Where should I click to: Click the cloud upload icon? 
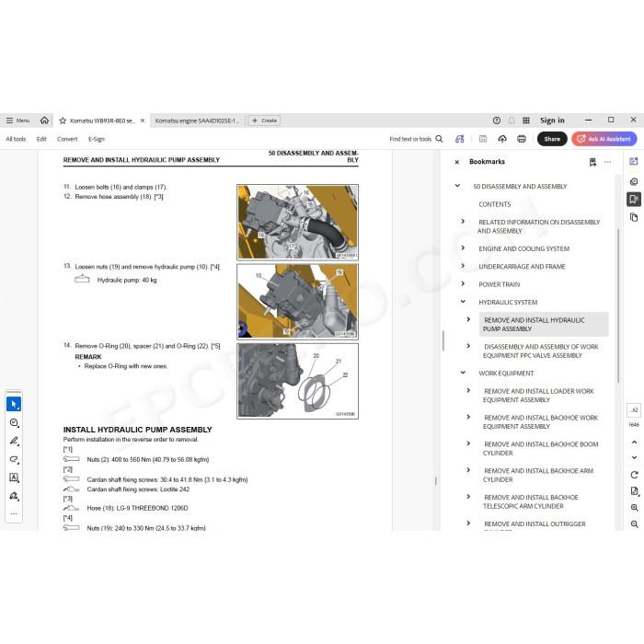(x=502, y=139)
